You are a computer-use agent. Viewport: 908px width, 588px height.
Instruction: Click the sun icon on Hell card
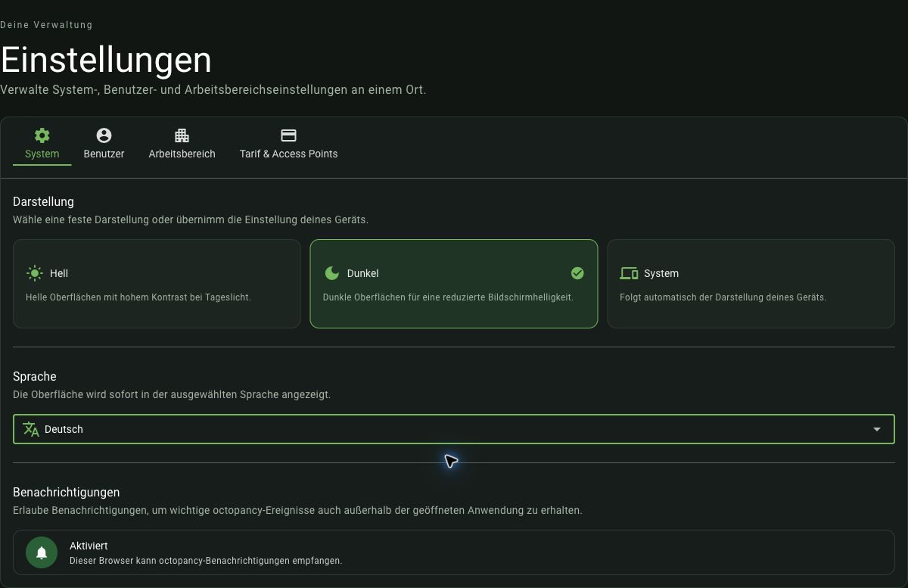coord(35,273)
